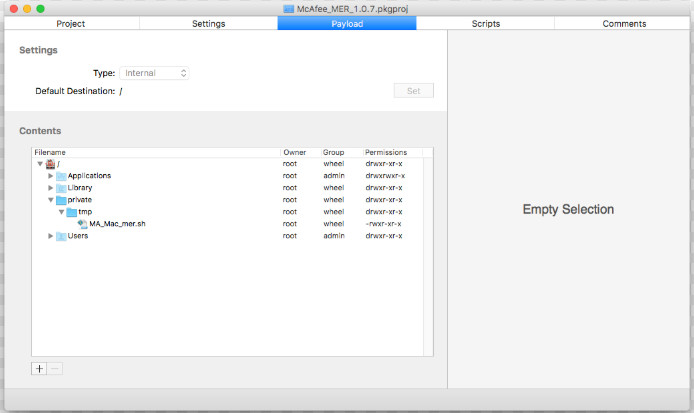This screenshot has height=413, width=694.
Task: Click the Library folder icon
Action: pyautogui.click(x=61, y=188)
